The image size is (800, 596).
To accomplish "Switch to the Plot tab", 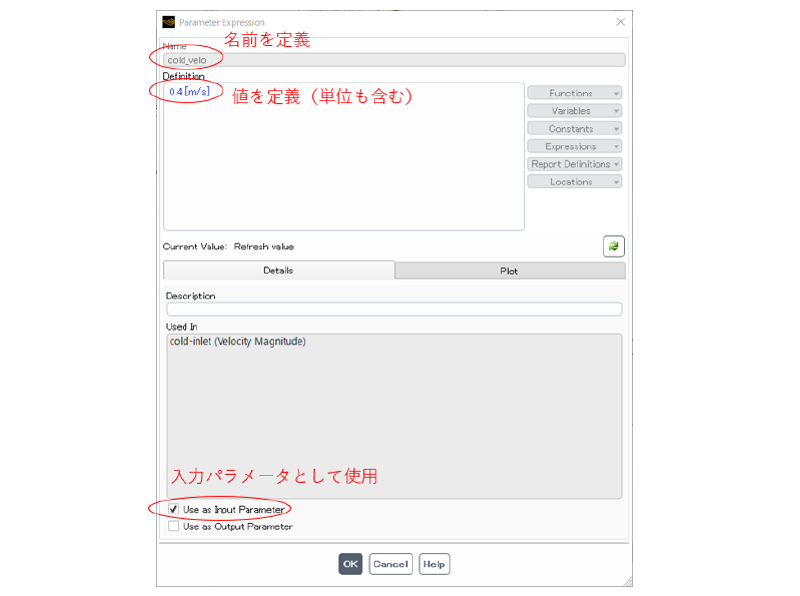I will pyautogui.click(x=509, y=270).
